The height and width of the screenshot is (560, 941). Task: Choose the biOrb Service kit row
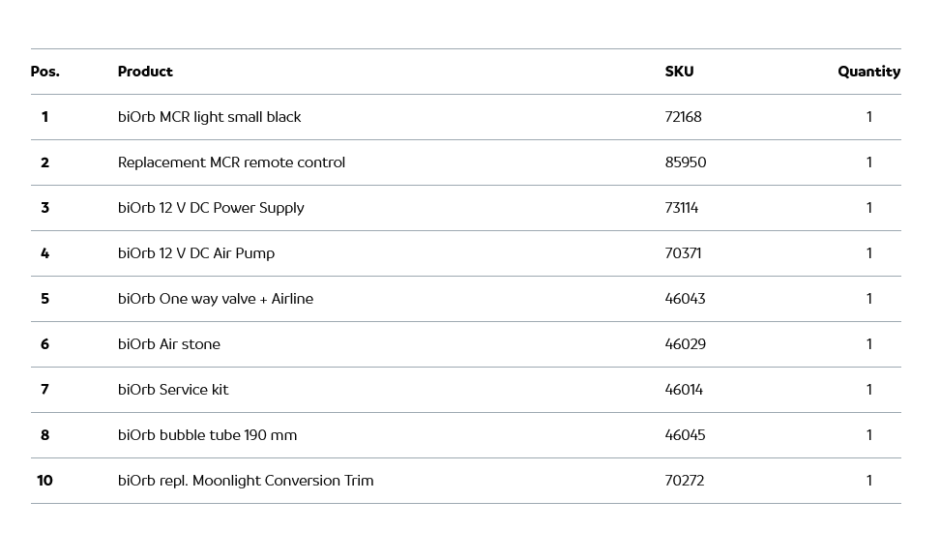tap(173, 390)
